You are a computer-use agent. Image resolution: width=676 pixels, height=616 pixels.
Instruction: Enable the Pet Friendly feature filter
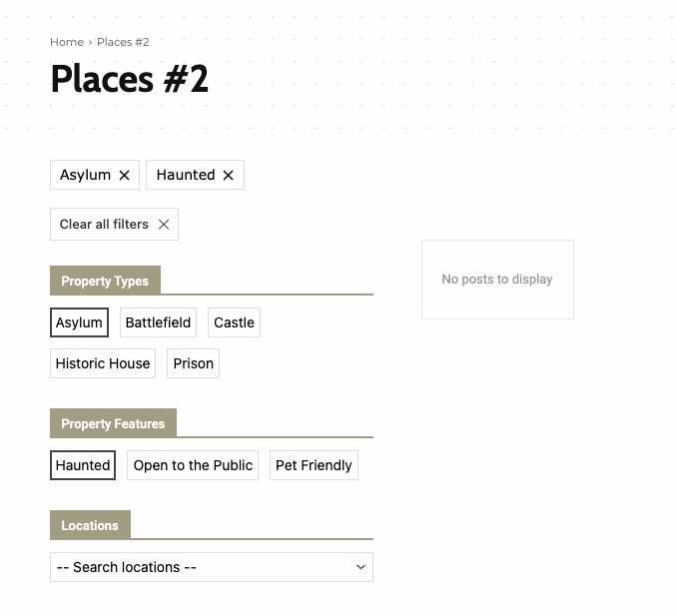[314, 465]
